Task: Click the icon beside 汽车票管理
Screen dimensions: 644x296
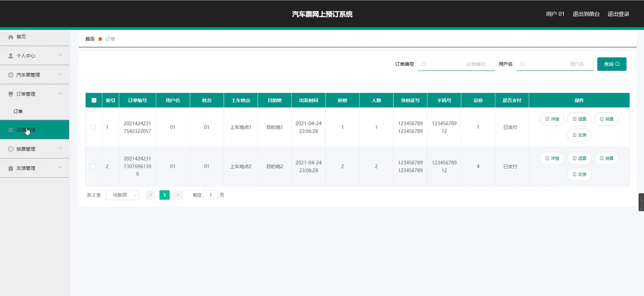Action: pyautogui.click(x=11, y=75)
